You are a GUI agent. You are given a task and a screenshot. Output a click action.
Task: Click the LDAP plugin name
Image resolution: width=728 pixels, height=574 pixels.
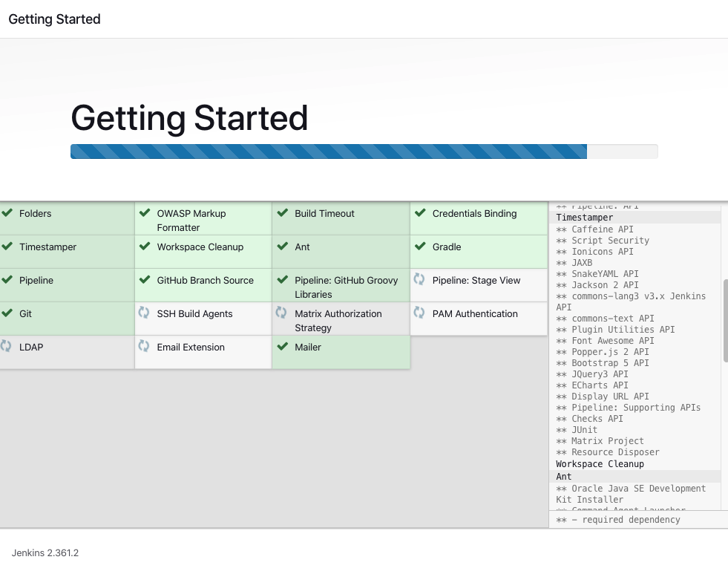coord(31,348)
